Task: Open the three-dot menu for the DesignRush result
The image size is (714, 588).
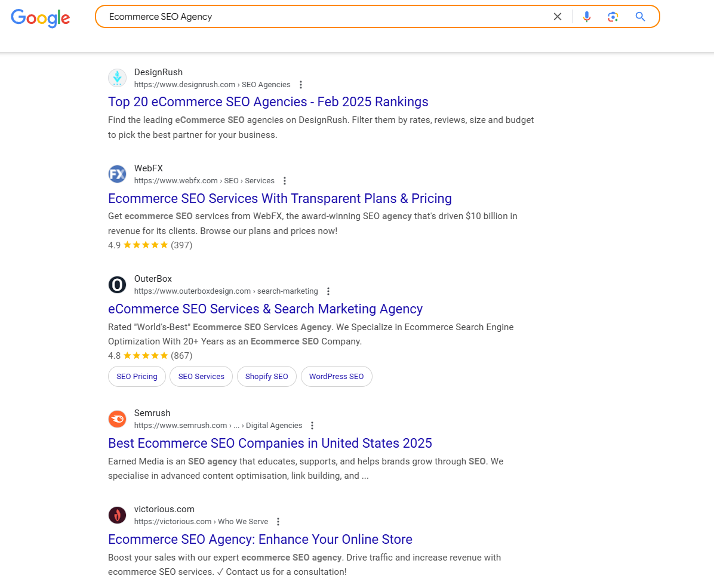Action: point(300,85)
